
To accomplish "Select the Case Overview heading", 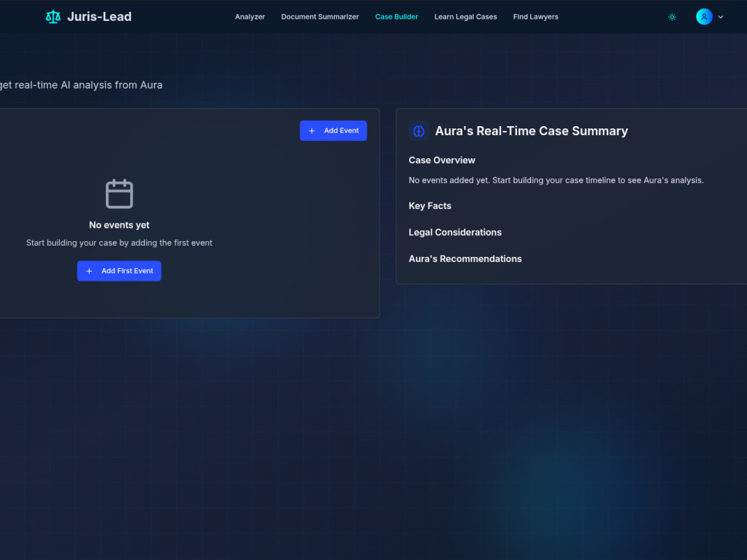I will point(441,160).
